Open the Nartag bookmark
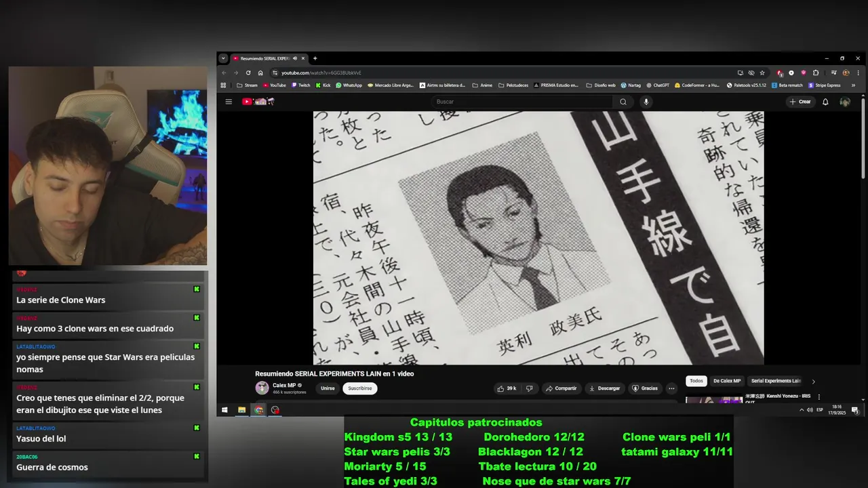 (631, 85)
